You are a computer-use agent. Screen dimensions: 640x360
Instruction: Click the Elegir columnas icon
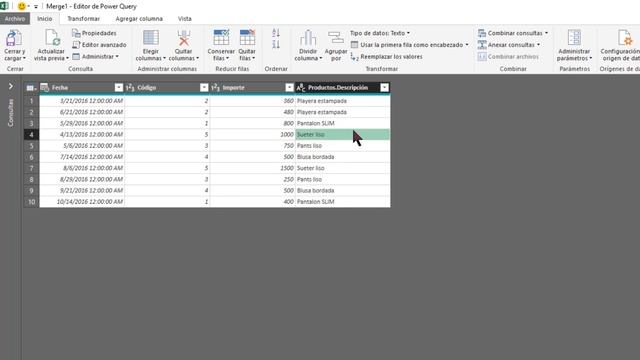click(x=151, y=38)
